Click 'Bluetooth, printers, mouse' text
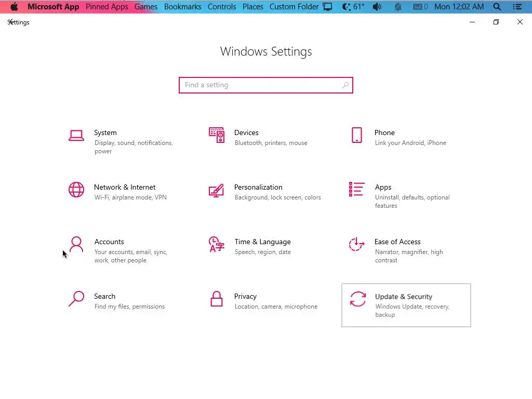 point(271,143)
